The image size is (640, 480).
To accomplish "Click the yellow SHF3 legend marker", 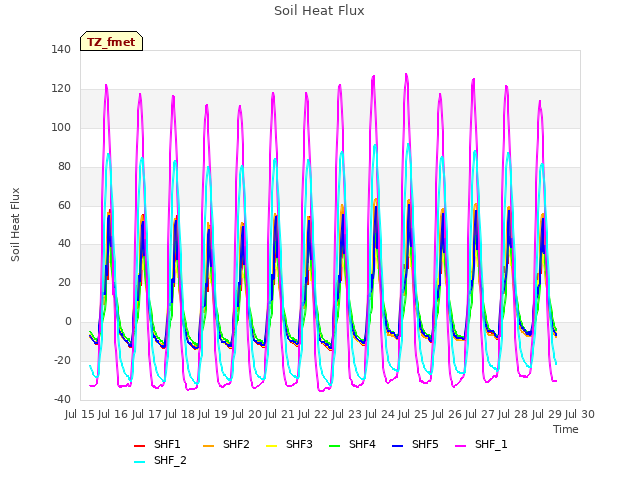I will coord(271,446).
